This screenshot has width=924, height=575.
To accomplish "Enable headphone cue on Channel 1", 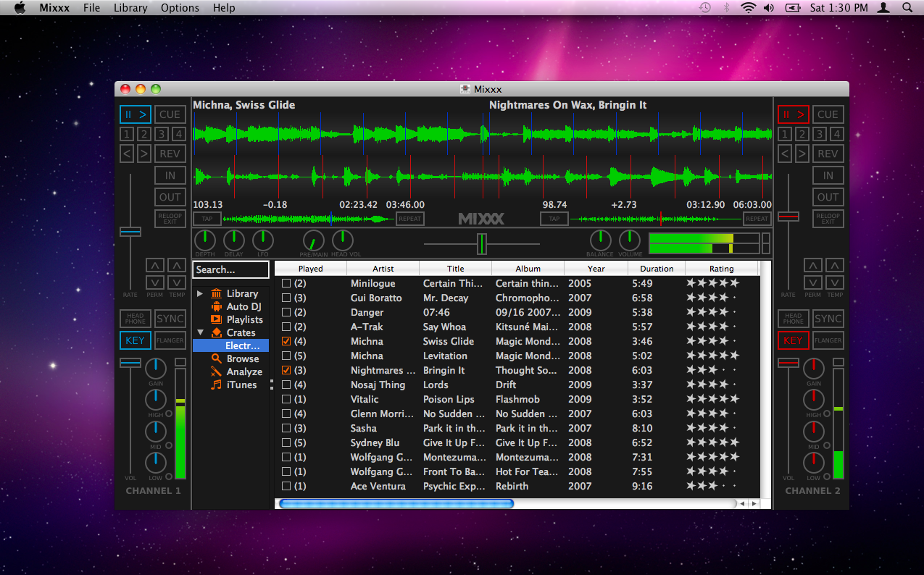I will (135, 318).
